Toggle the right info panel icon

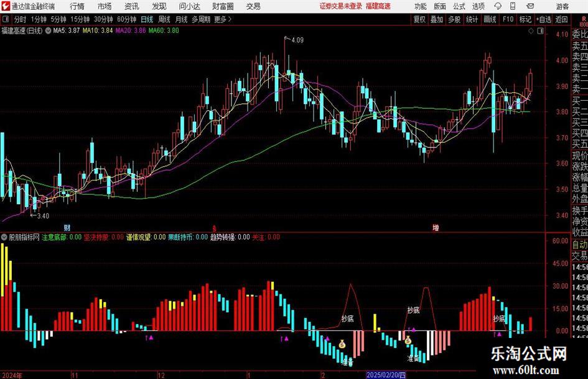click(x=540, y=31)
